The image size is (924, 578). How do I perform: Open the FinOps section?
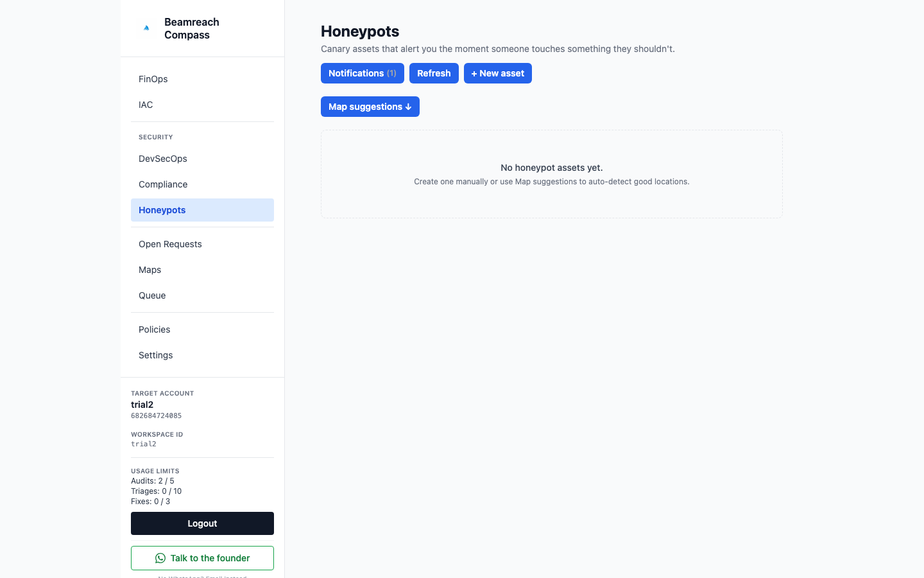202,79
